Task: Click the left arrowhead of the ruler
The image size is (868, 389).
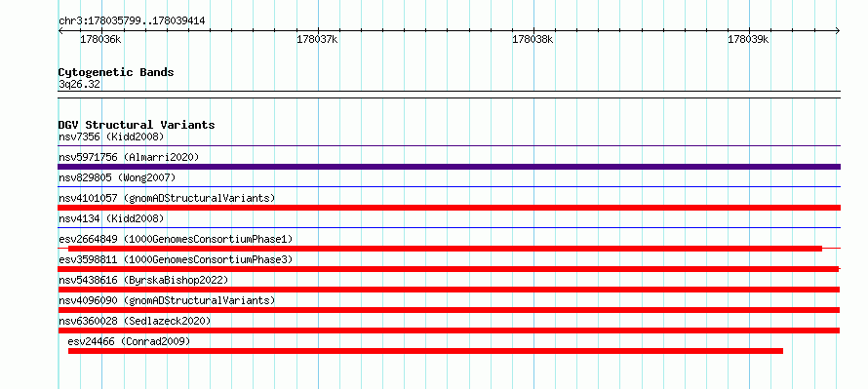Action: point(60,30)
